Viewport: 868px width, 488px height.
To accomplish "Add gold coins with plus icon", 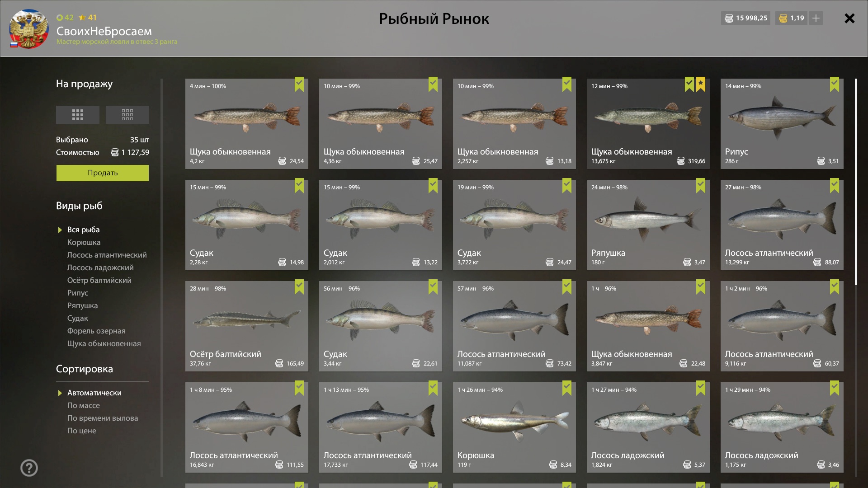I will [816, 18].
